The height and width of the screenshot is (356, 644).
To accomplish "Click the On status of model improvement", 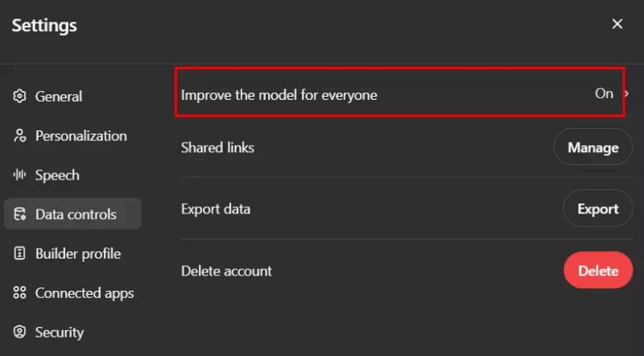I will coord(604,94).
